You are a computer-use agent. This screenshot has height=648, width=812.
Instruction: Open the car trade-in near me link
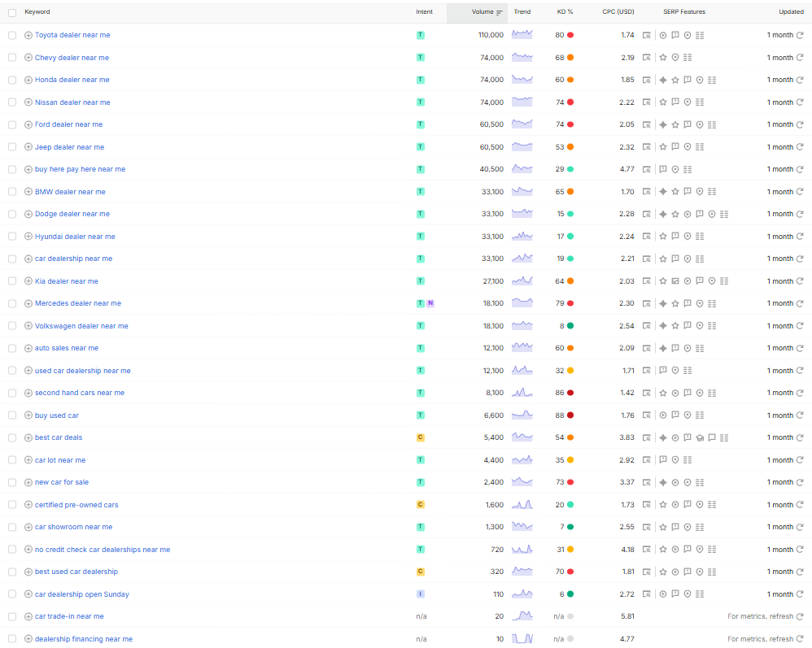click(69, 616)
